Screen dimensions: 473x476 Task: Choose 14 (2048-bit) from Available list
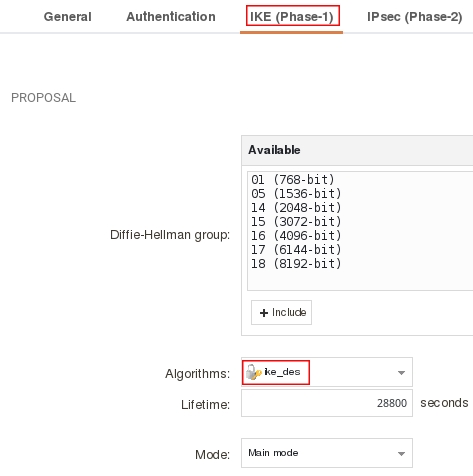pyautogui.click(x=296, y=208)
